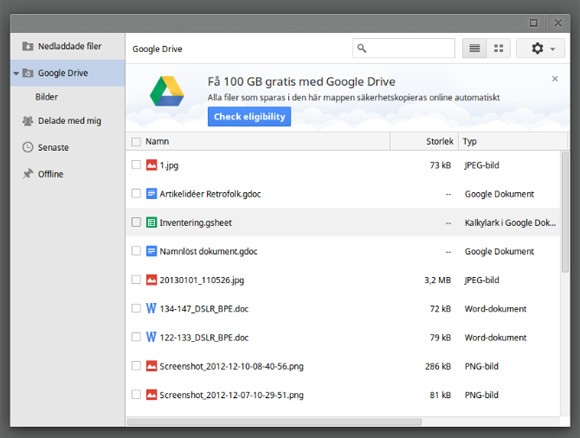Check the box for Namnlöst dokument.gdoc
Screen dimensions: 580x438
[136, 251]
